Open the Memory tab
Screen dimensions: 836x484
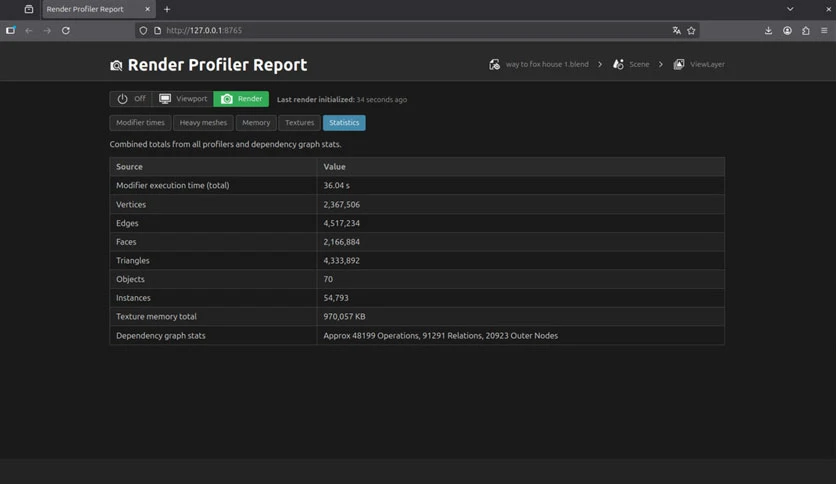click(256, 123)
